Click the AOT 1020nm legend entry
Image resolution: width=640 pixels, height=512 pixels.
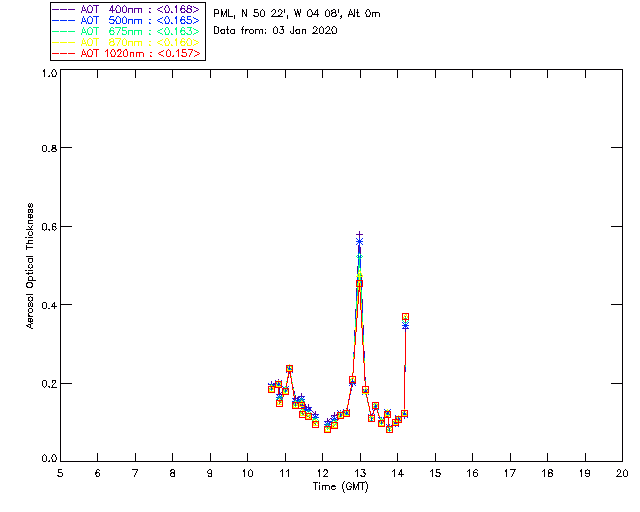[126, 53]
